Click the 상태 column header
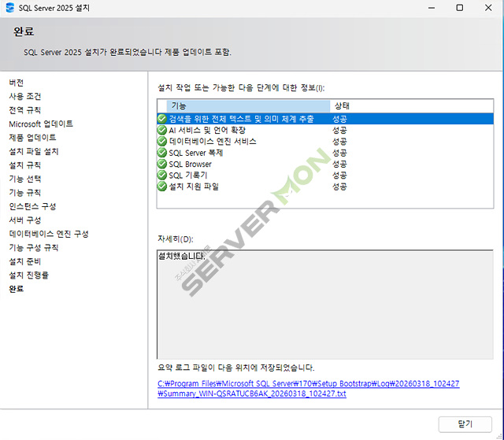 click(411, 105)
